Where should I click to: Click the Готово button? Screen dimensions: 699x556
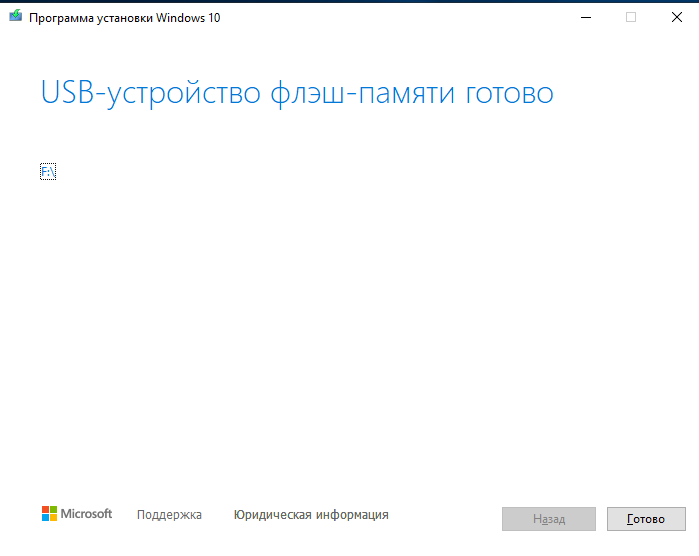pyautogui.click(x=646, y=519)
